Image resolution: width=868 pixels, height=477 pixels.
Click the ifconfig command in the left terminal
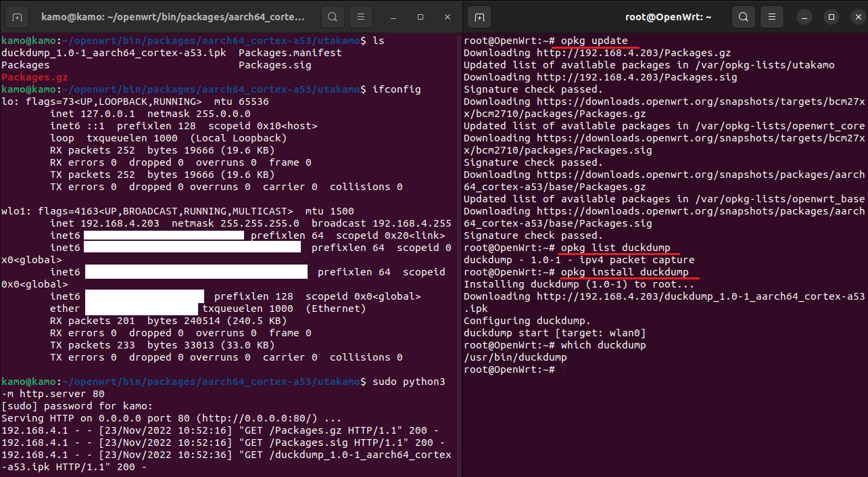(396, 89)
